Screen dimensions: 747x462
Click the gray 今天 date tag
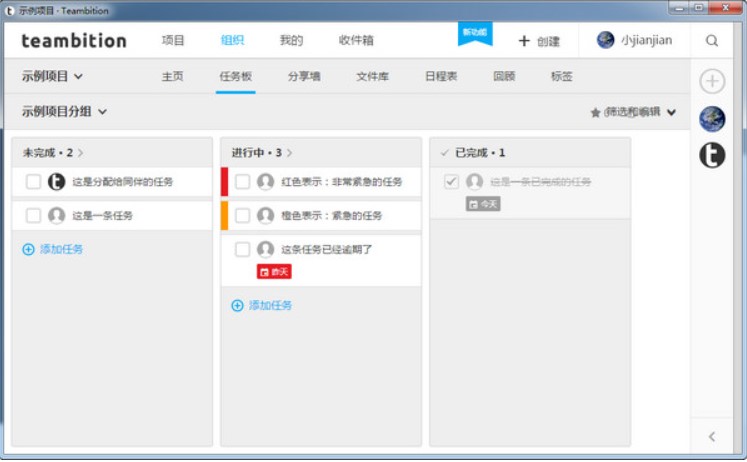(483, 204)
